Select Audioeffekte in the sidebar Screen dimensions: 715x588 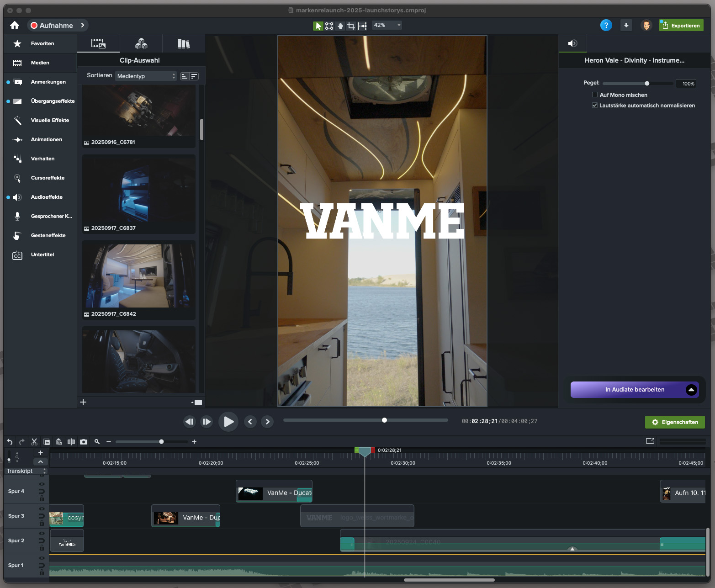(47, 197)
